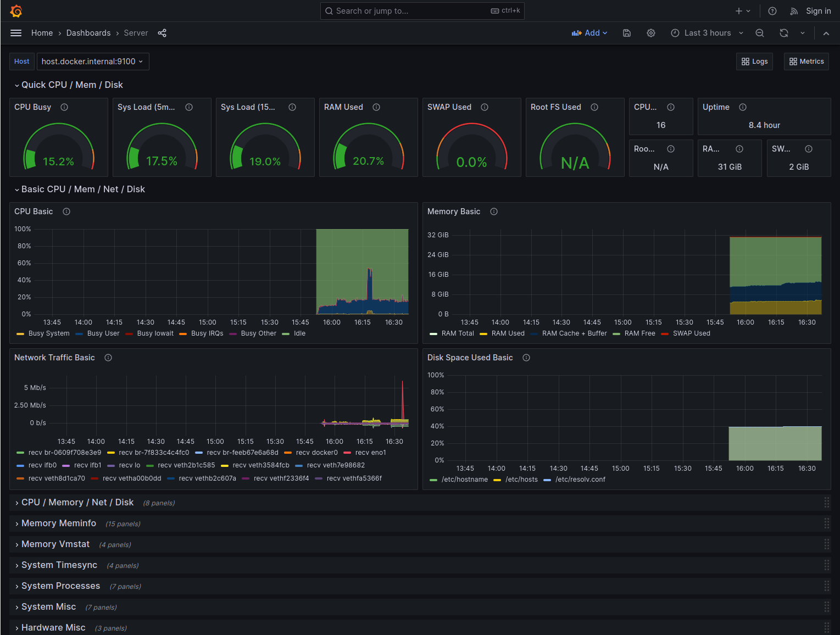
Task: Click drag handle on Hardware Misc row
Action: tap(826, 628)
